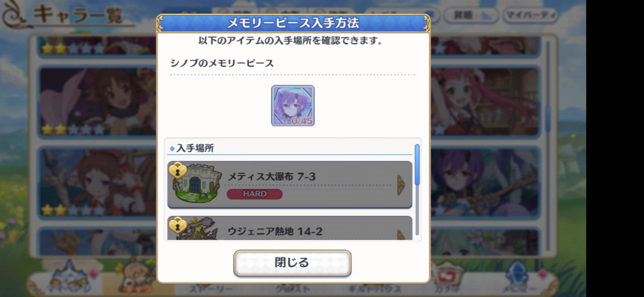Click the 閉じる button
644x297 pixels.
(292, 263)
